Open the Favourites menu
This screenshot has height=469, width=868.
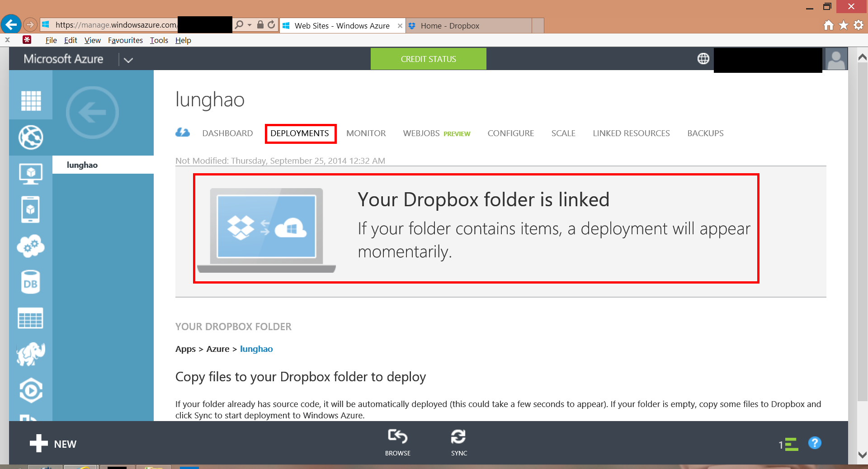pos(125,40)
